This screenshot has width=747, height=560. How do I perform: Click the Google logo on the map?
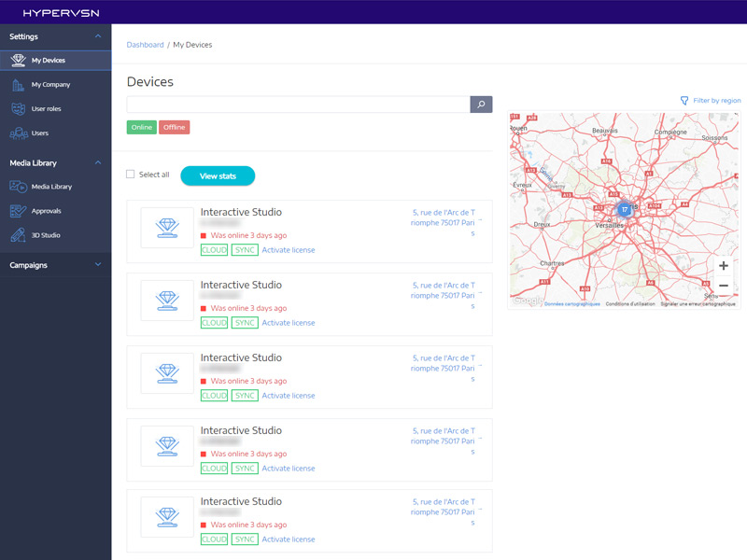coord(528,301)
